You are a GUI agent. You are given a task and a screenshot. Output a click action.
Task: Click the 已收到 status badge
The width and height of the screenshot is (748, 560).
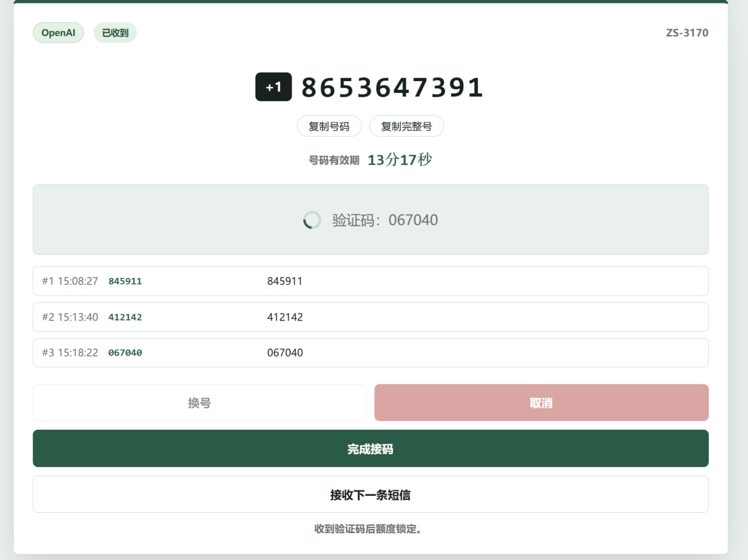click(x=115, y=33)
